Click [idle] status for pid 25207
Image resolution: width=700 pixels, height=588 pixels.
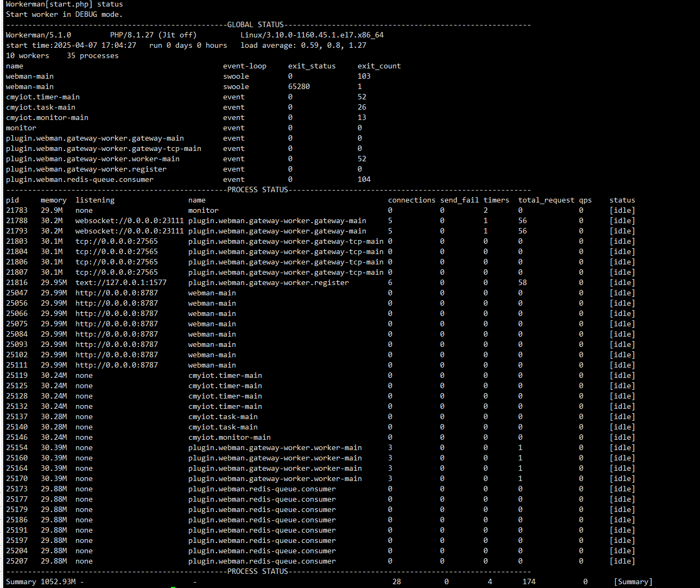pyautogui.click(x=622, y=561)
